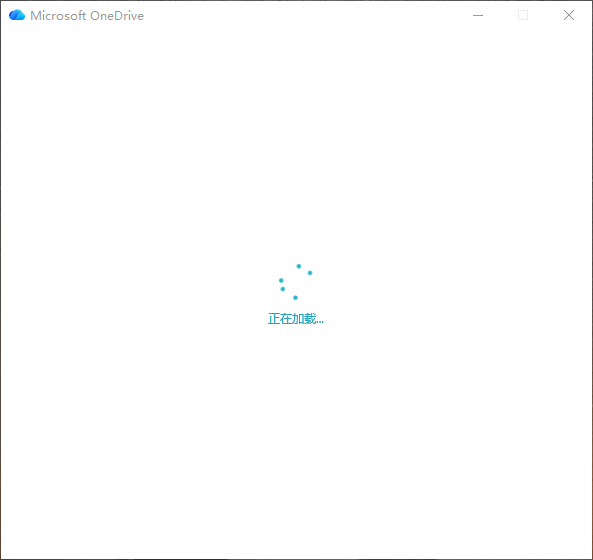Screen dimensions: 593x560
Task: Click the "Microsoft OneDrive" title text
Action: click(87, 16)
